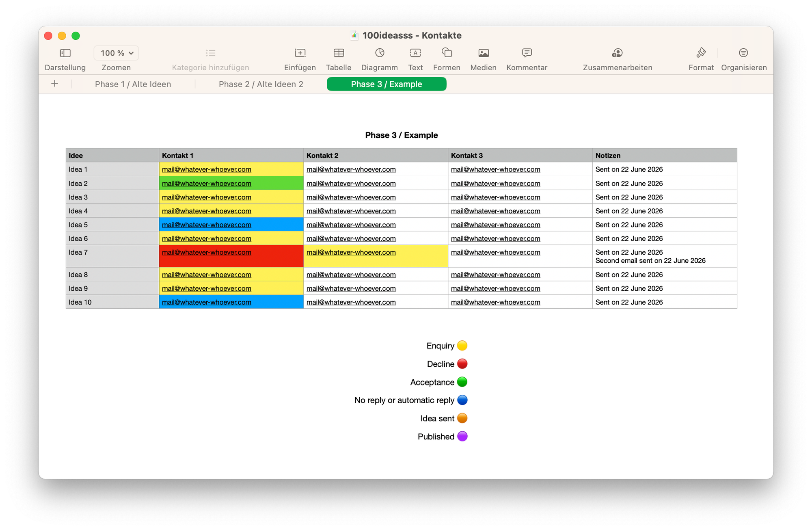Select the Enquiry legend text
Image resolution: width=812 pixels, height=530 pixels.
[x=440, y=346]
